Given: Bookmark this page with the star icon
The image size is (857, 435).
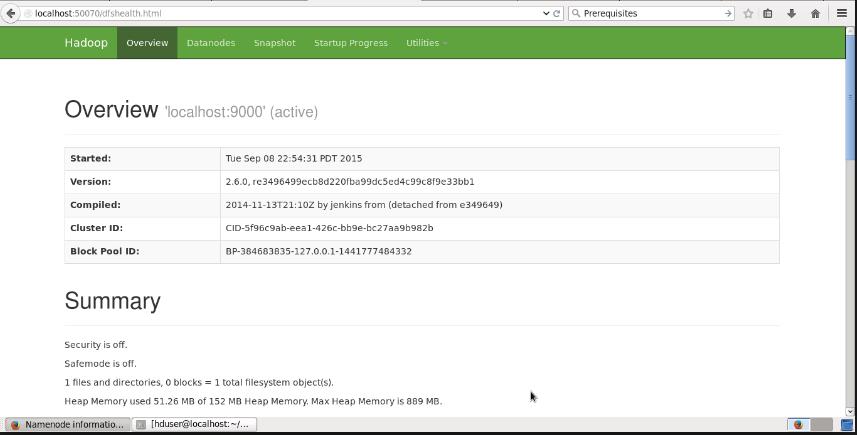Looking at the screenshot, I should coord(748,13).
